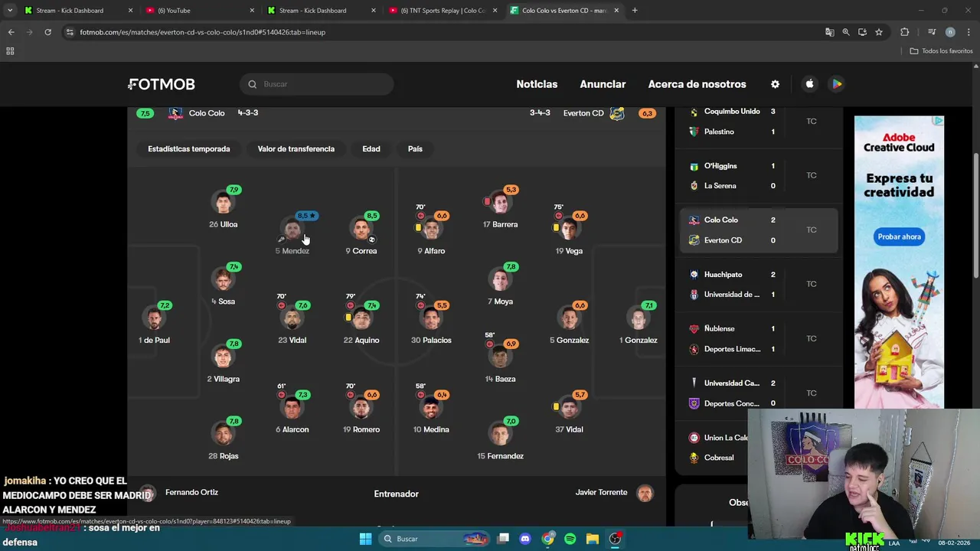Open Todos los favoritos bookmarks folder
This screenshot has height=551, width=980.
click(941, 51)
